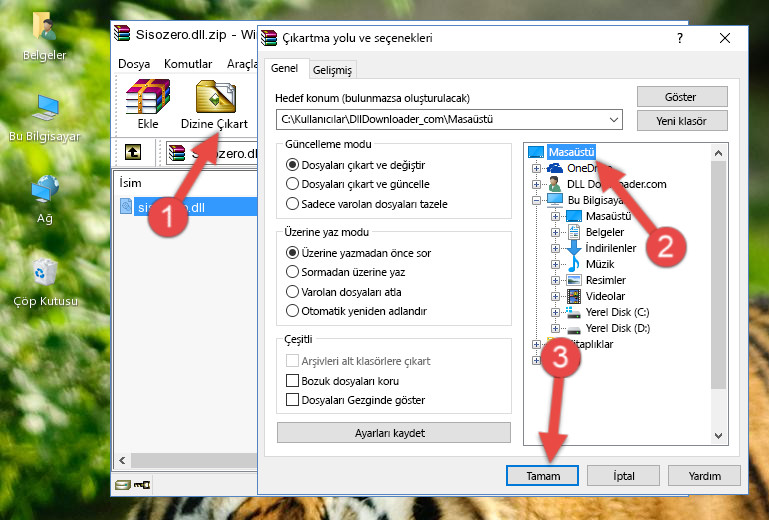This screenshot has width=769, height=520.
Task: Expand the Yerel Disk (D:) node
Action: pos(555,328)
